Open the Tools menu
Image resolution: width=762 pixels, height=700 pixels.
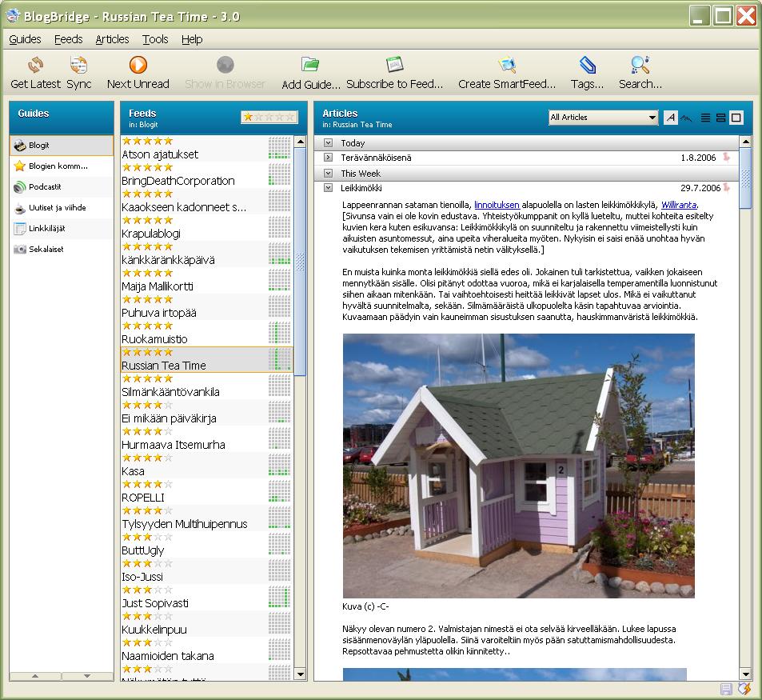pyautogui.click(x=155, y=39)
